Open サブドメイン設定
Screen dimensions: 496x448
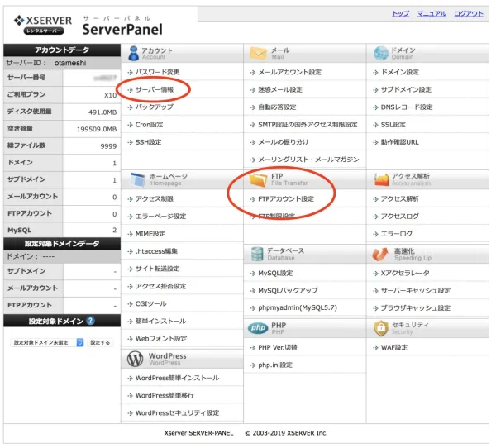[x=406, y=89]
